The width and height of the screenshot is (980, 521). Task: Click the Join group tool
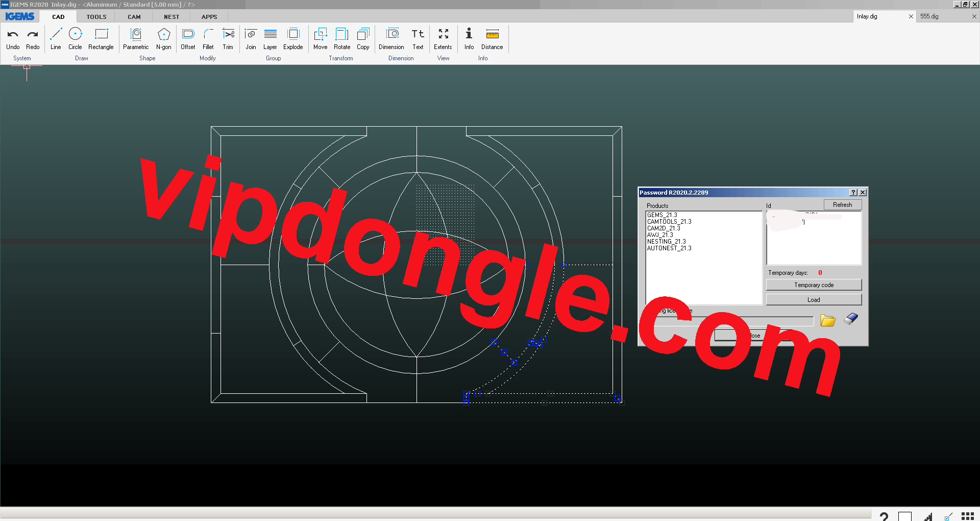click(251, 39)
